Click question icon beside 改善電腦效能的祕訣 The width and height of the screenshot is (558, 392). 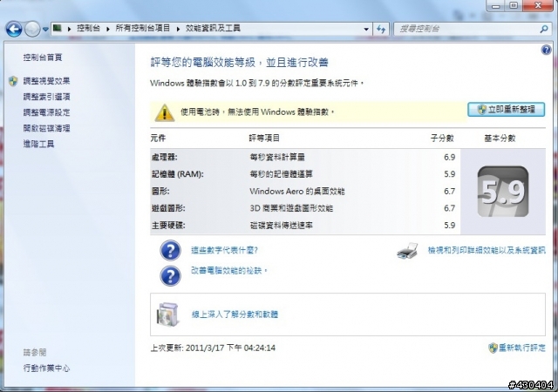(171, 275)
